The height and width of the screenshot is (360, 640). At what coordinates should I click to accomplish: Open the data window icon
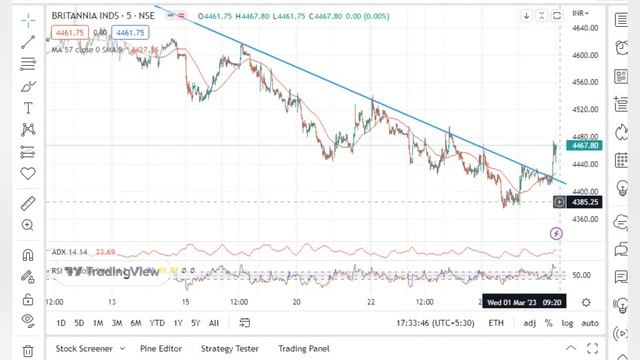tap(621, 104)
